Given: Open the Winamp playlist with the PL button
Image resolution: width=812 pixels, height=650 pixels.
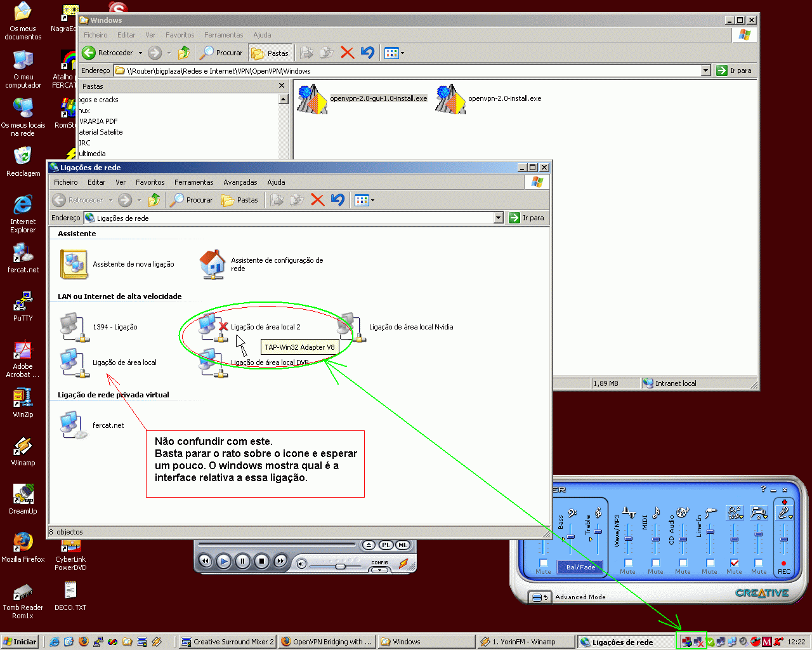Looking at the screenshot, I should pyautogui.click(x=386, y=545).
